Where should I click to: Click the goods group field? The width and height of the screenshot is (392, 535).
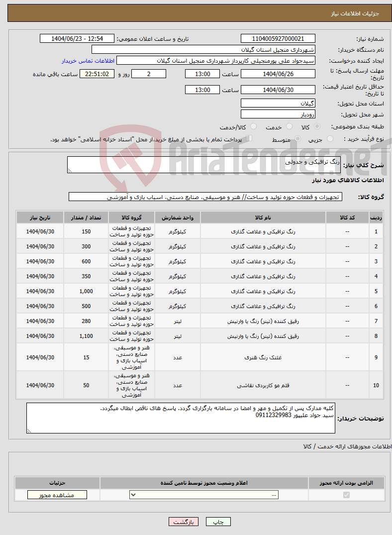tap(205, 197)
